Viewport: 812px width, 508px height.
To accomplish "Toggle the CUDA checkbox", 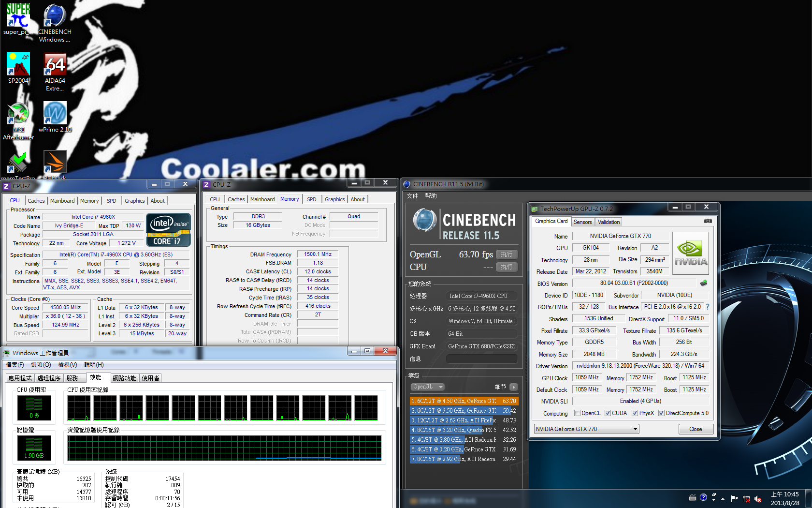I will click(x=608, y=413).
